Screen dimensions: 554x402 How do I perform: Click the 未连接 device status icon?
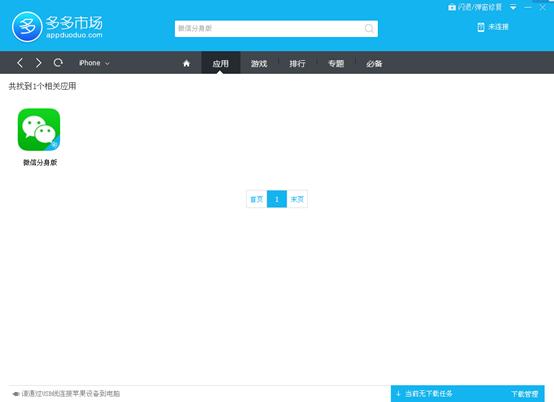pyautogui.click(x=481, y=27)
